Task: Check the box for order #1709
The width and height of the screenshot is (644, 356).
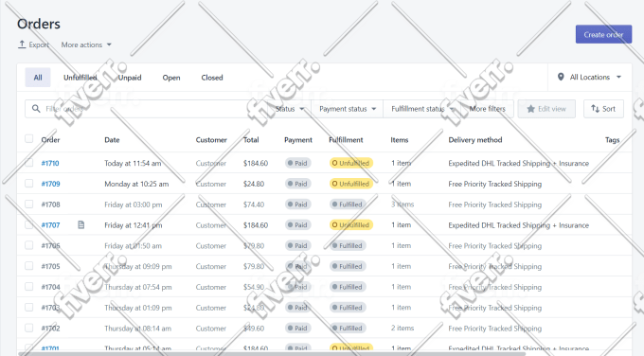Action: 28,183
